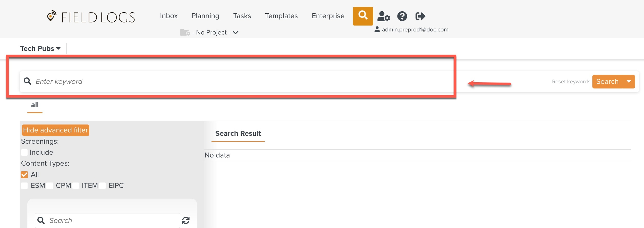The image size is (644, 228).
Task: Click Reset keywords link
Action: click(x=571, y=82)
